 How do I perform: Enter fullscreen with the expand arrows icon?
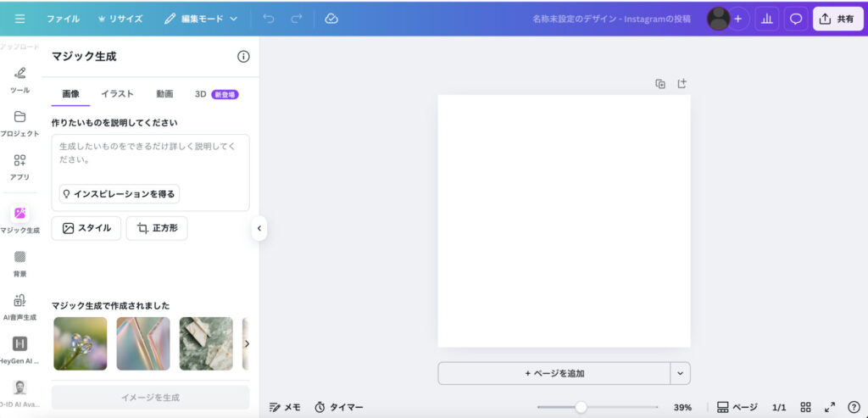[x=830, y=408]
